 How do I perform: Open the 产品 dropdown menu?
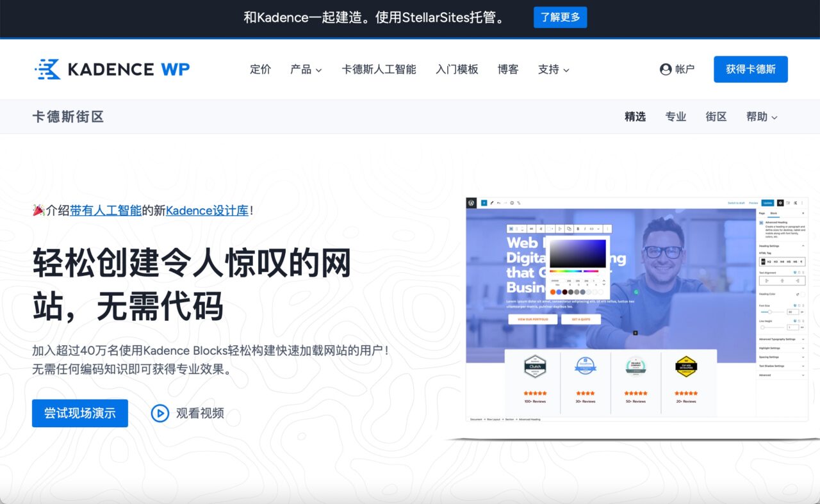pyautogui.click(x=306, y=69)
